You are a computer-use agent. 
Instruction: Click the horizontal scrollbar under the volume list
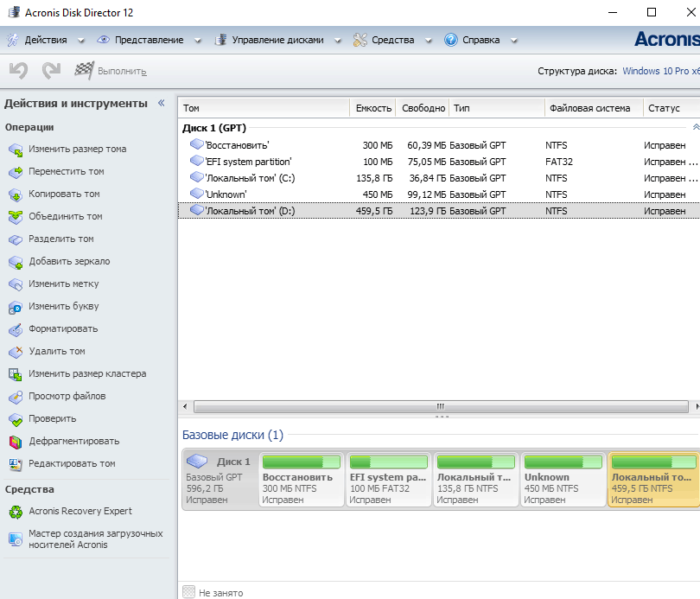441,406
